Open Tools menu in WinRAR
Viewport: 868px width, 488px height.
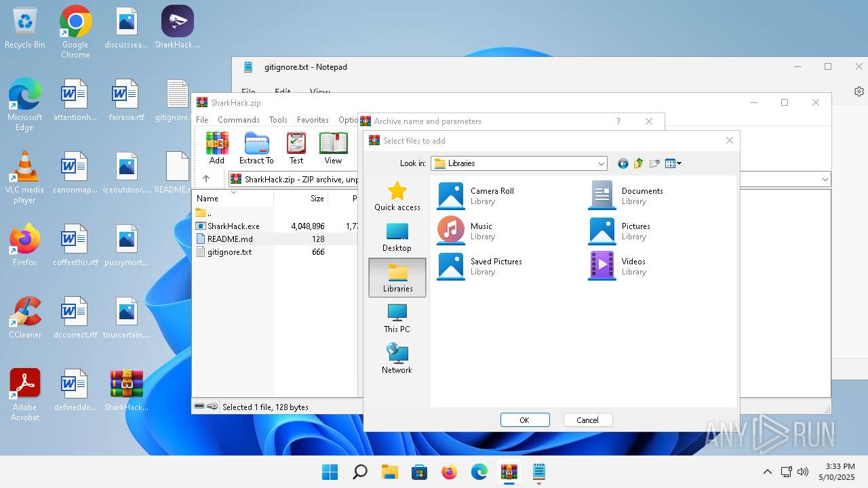[x=278, y=120]
